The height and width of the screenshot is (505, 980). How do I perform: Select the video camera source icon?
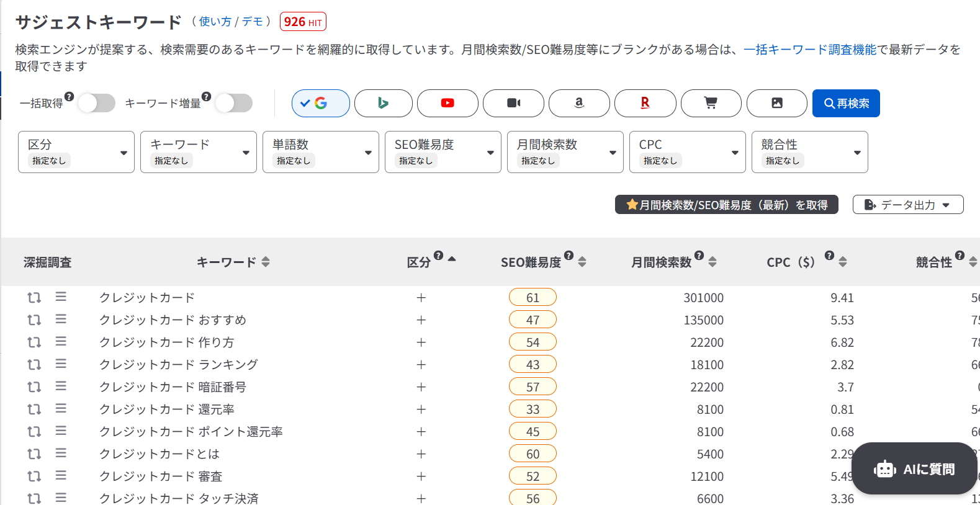513,103
